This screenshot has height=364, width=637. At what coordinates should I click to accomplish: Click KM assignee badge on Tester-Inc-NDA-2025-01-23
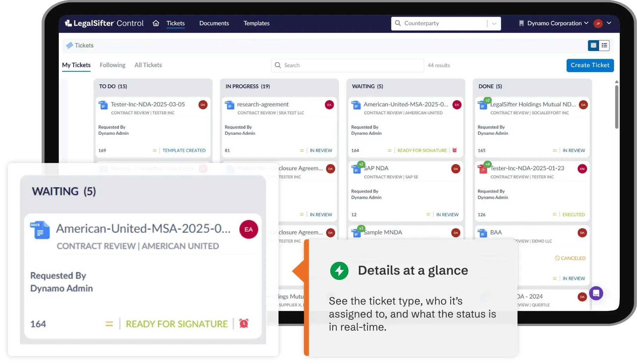click(582, 169)
